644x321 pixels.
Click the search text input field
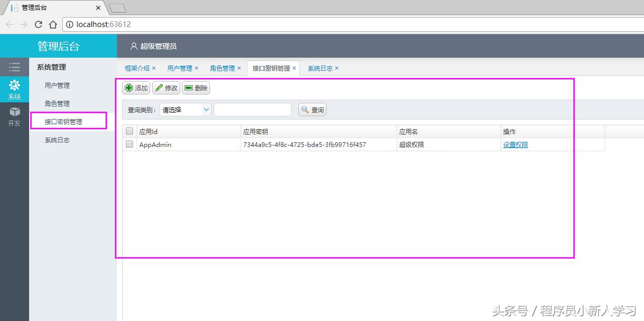pos(253,109)
